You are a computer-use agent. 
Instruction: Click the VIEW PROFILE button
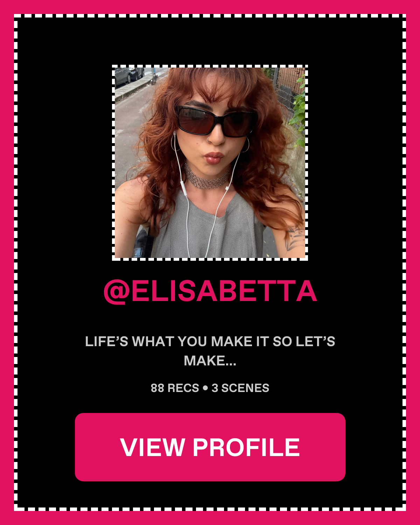[210, 447]
